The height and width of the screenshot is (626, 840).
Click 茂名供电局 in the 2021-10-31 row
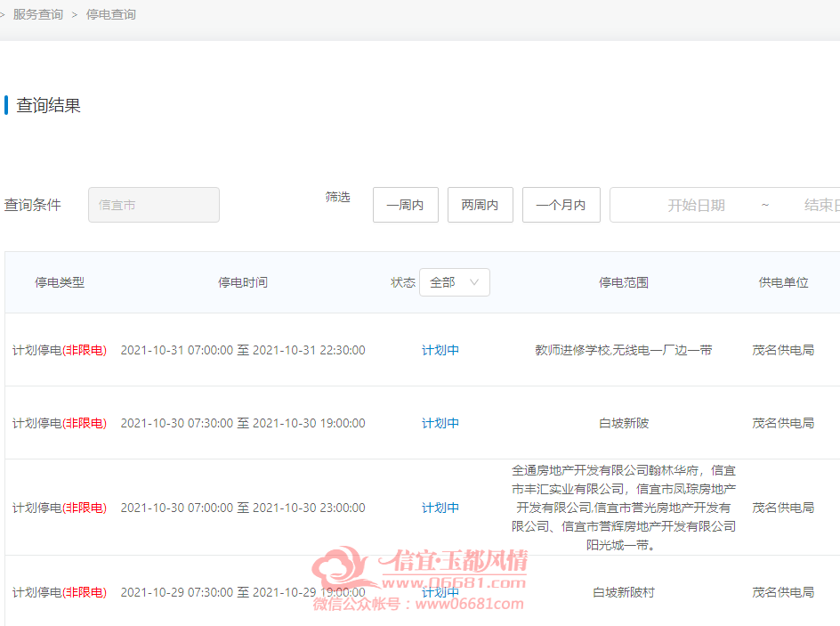click(783, 350)
